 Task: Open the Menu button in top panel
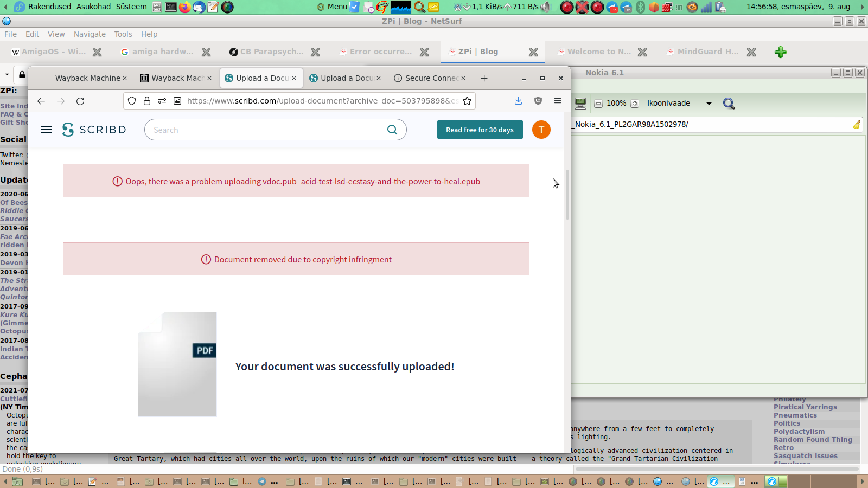pyautogui.click(x=331, y=7)
